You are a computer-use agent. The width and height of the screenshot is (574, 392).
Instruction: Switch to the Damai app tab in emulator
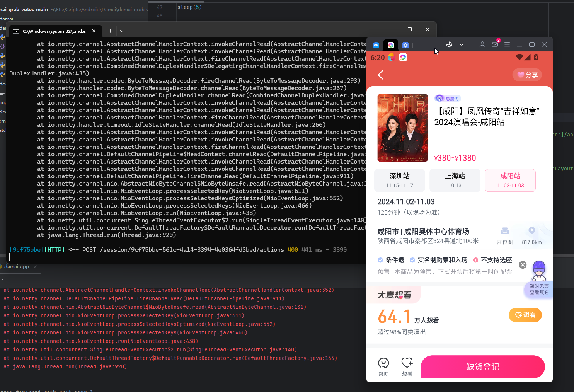pos(391,45)
